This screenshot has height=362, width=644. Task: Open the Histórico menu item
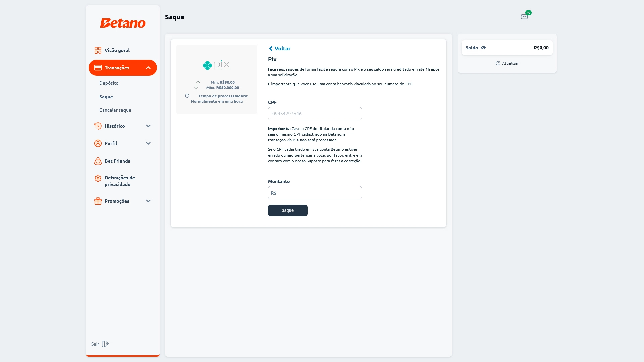click(x=123, y=126)
